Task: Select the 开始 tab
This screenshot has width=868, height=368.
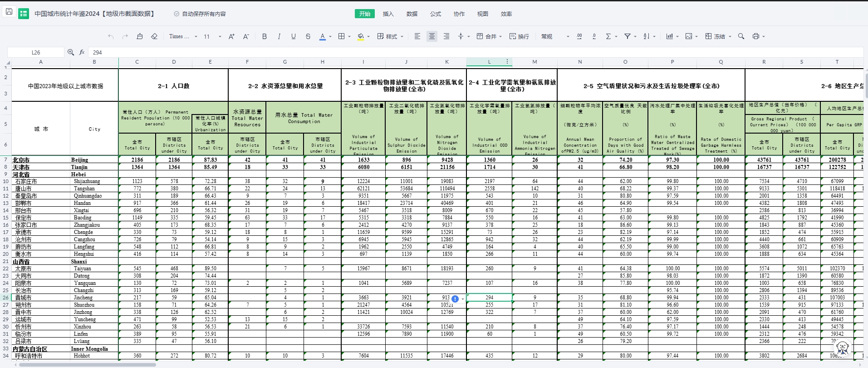Action: pos(365,14)
